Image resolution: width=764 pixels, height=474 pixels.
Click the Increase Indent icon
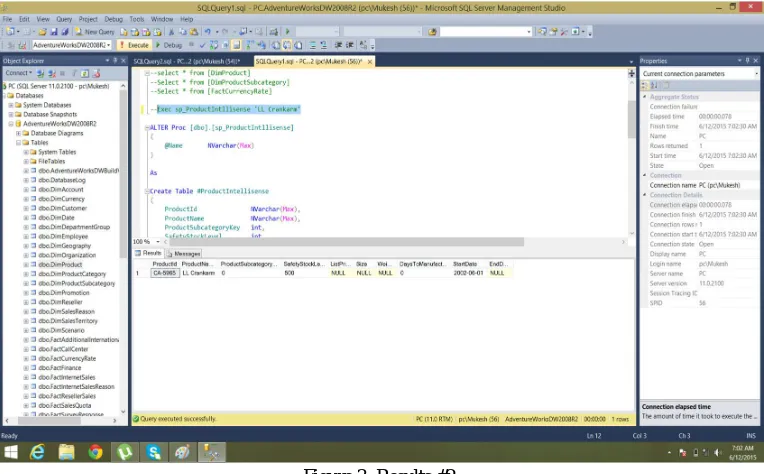pyautogui.click(x=349, y=45)
